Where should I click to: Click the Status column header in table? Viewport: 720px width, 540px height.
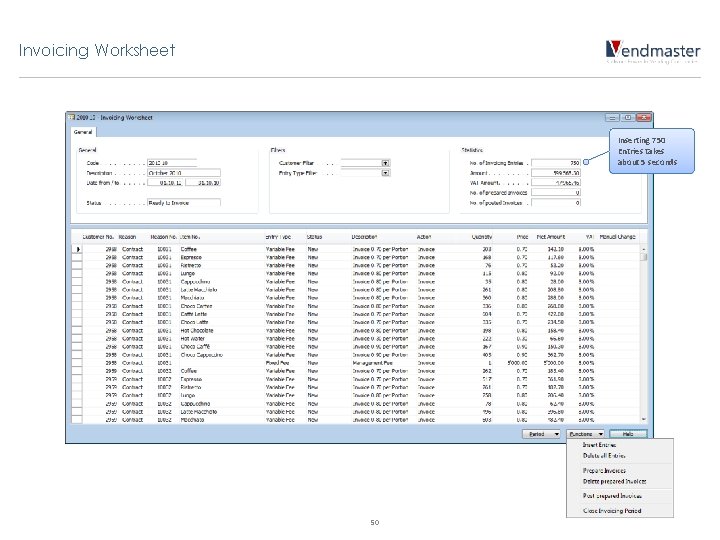click(315, 237)
